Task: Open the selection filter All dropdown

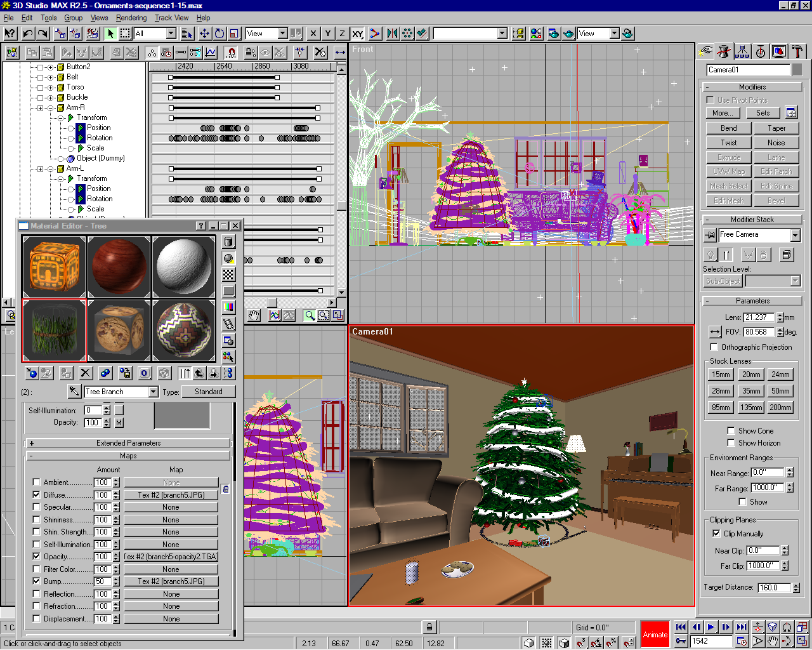Action: pos(171,34)
